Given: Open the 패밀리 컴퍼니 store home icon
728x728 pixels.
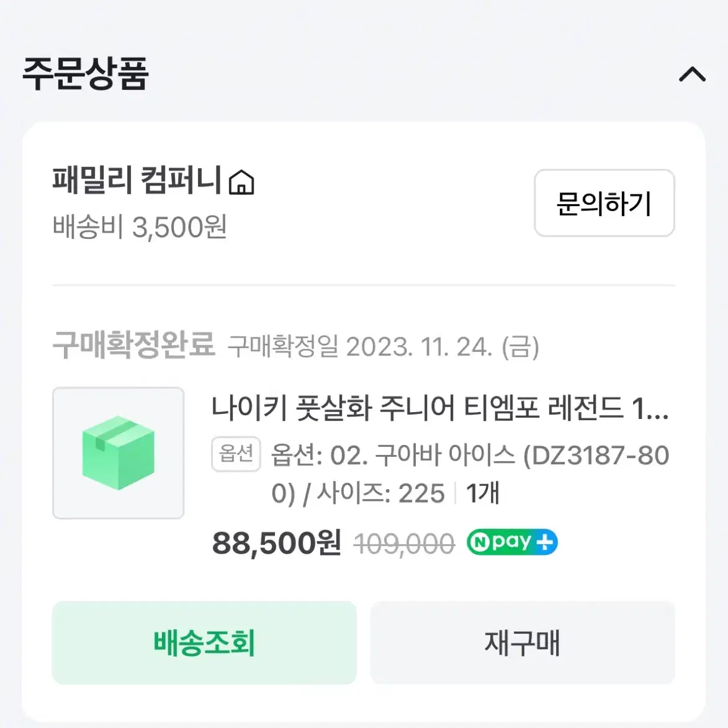Looking at the screenshot, I should click(x=241, y=182).
